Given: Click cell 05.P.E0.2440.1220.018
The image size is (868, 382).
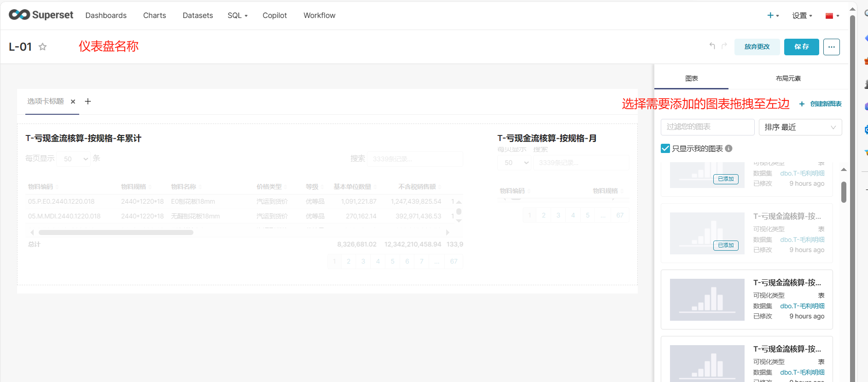Looking at the screenshot, I should tap(61, 201).
